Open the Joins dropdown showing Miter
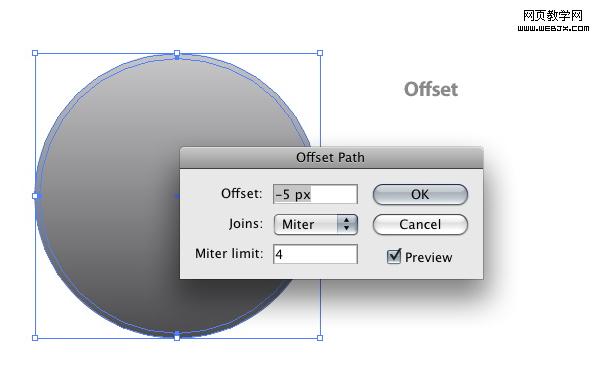The image size is (600, 375). [316, 224]
